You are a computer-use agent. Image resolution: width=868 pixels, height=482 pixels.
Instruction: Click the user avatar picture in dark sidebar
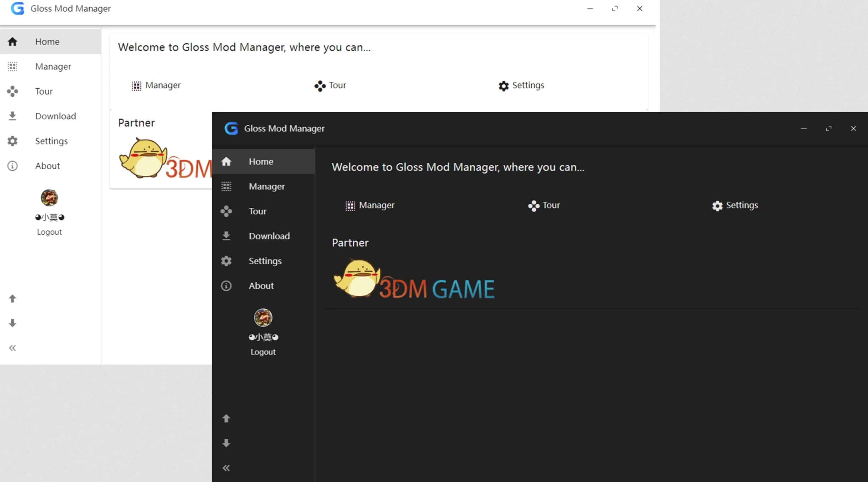point(263,317)
